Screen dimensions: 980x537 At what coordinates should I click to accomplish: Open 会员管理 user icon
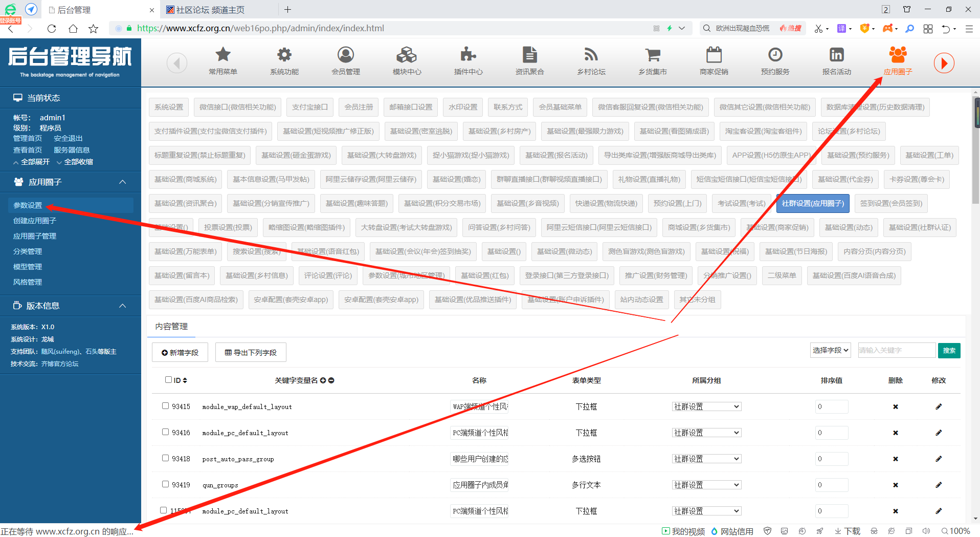(346, 55)
